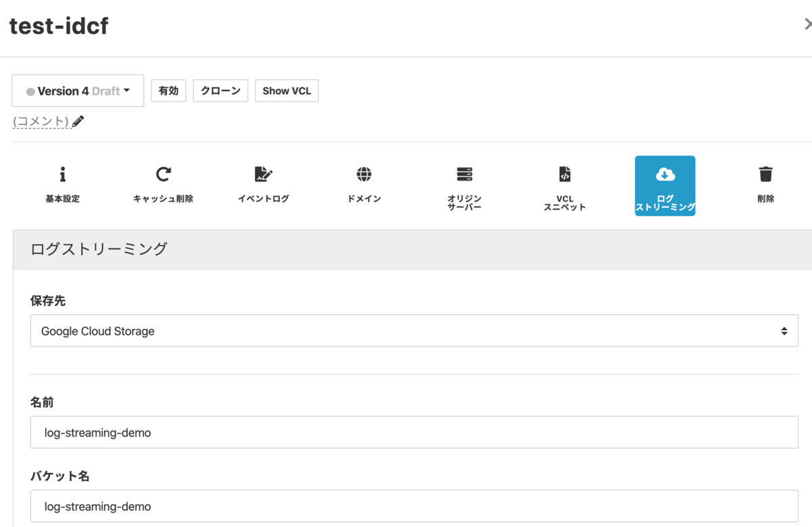
Task: Open the コメント link to edit comment
Action: [42, 120]
